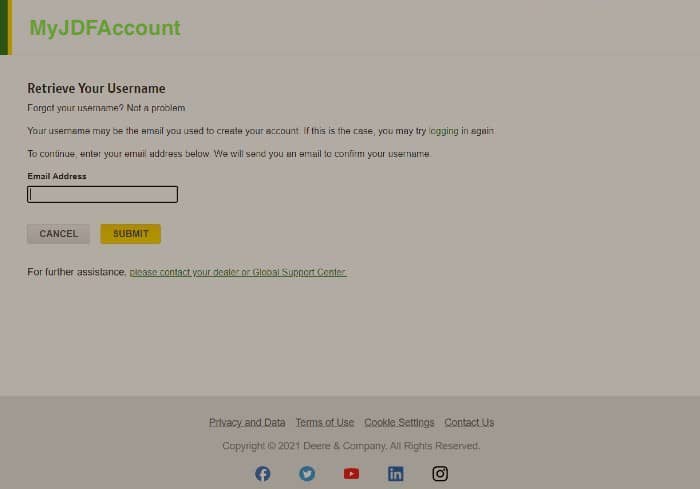Image resolution: width=700 pixels, height=489 pixels.
Task: Open the Cookie Settings footer link
Action: pos(399,422)
